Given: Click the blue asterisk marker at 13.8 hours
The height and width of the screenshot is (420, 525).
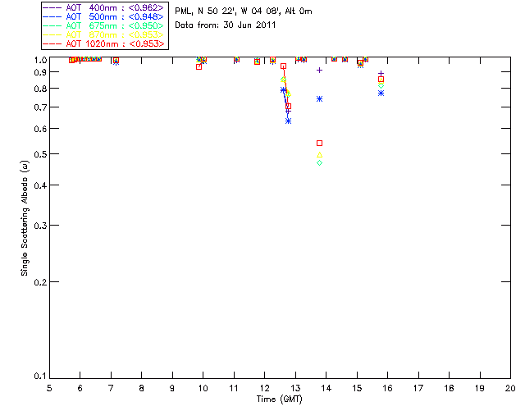Looking at the screenshot, I should [x=319, y=98].
